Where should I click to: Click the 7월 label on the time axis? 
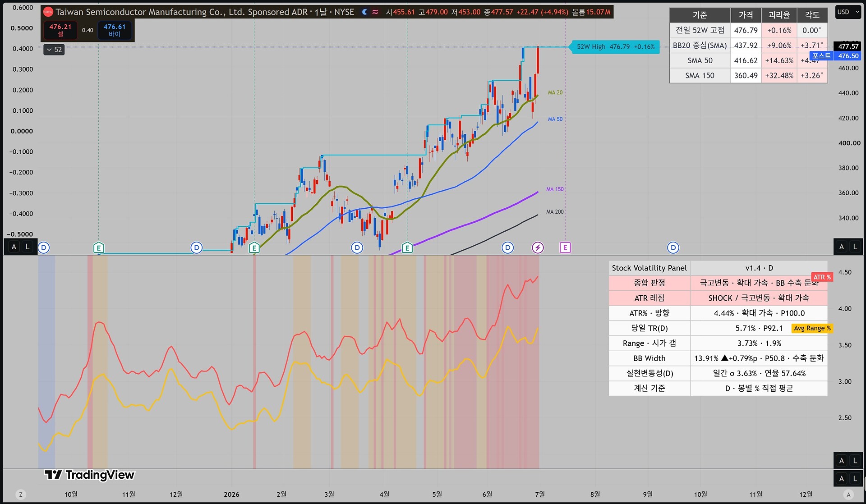[540, 495]
